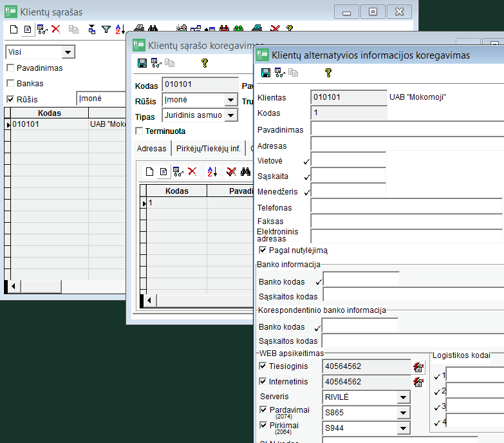Click scroll-left arrow in Adresas grid

tap(149, 301)
